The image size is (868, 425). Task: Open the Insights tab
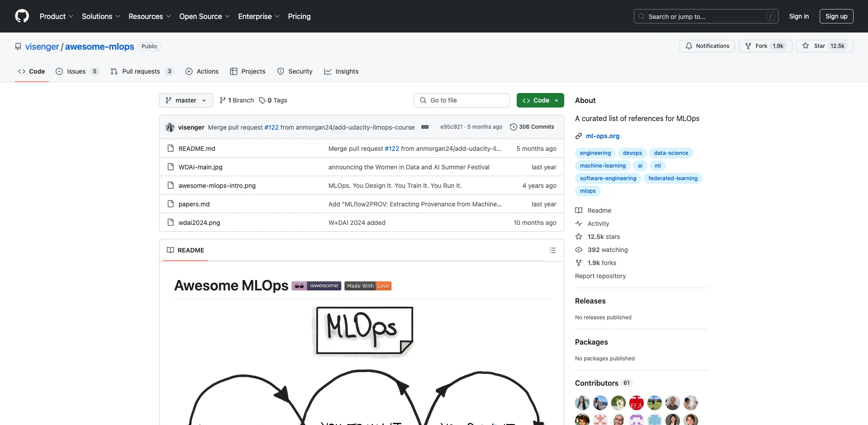point(341,71)
